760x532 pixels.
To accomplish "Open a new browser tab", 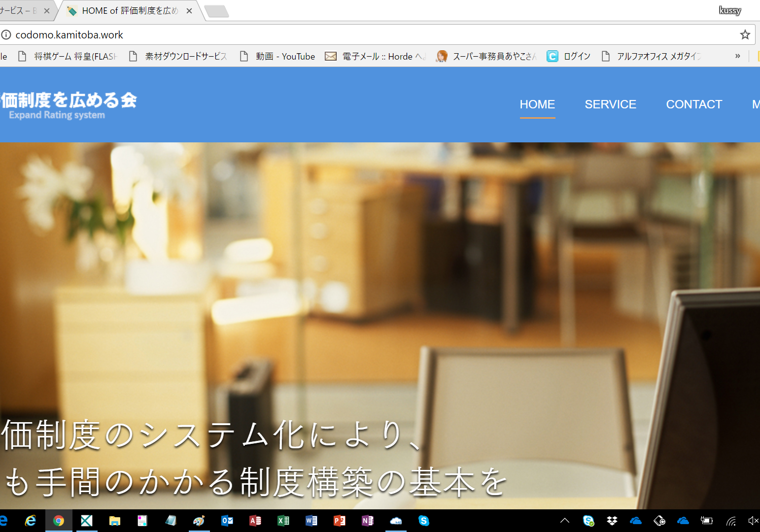I will (216, 11).
